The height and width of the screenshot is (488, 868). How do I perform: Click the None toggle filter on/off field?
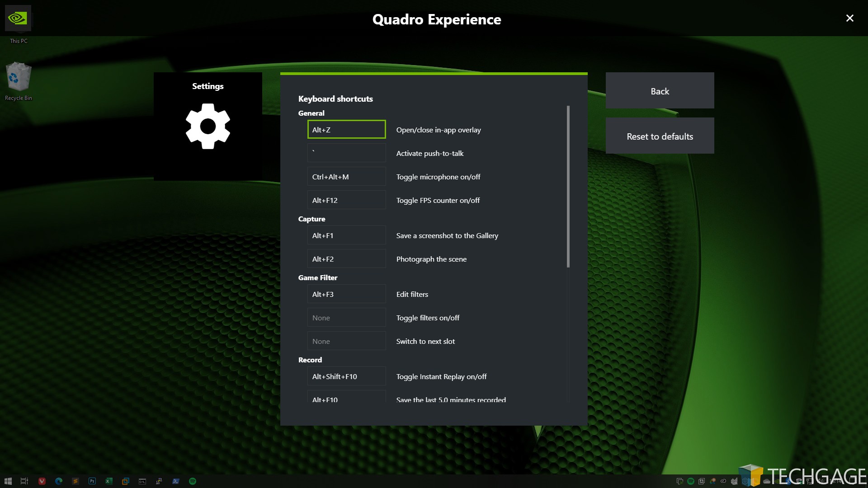click(x=346, y=317)
